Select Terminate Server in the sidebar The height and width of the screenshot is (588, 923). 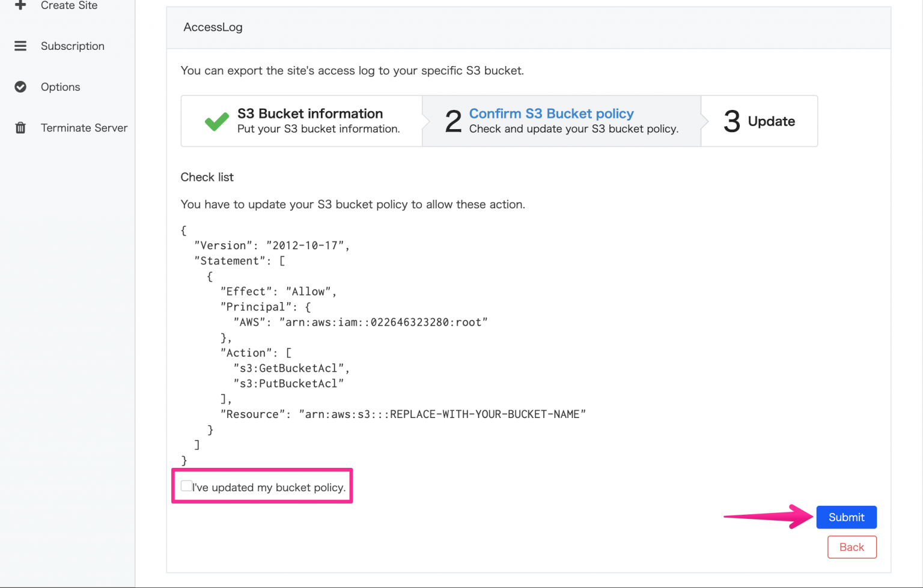(84, 127)
